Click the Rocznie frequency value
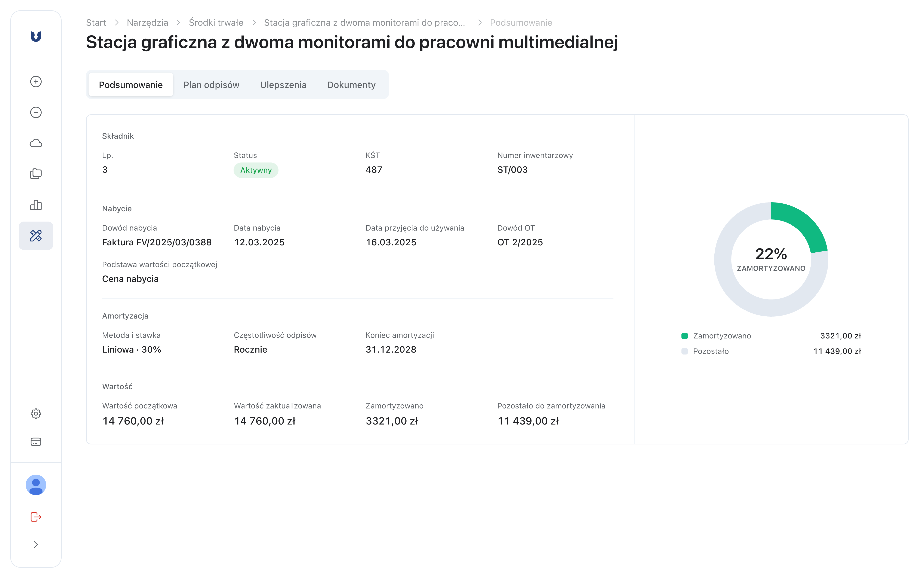The width and height of the screenshot is (924, 578). point(250,349)
